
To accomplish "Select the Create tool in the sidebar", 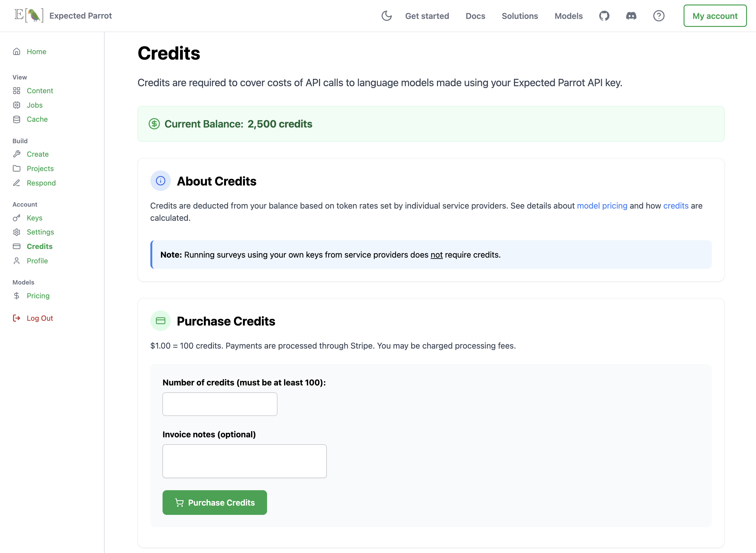I will [x=38, y=154].
